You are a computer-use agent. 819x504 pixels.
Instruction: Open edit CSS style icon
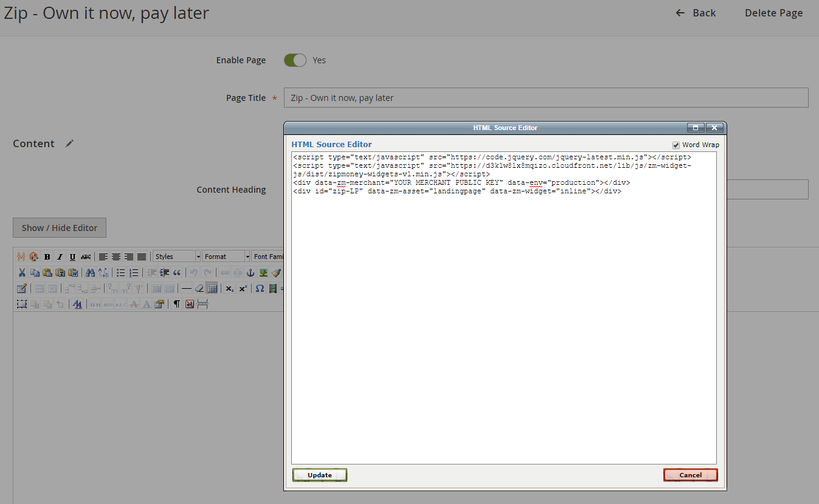(77, 304)
